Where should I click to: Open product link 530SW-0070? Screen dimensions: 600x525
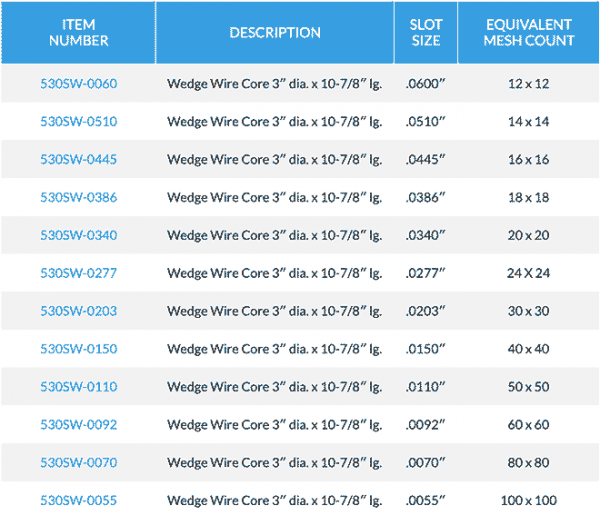click(x=78, y=462)
